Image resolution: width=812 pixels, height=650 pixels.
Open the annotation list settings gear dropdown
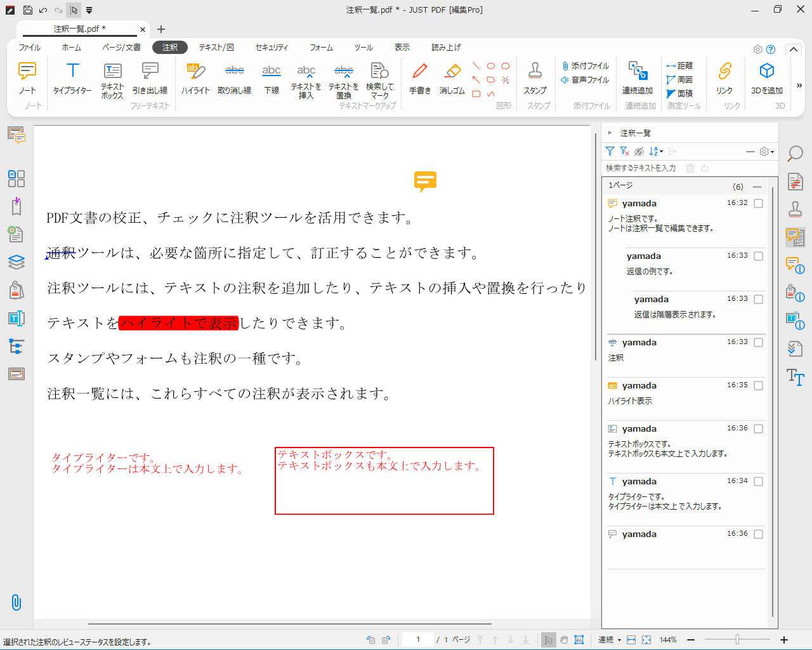click(764, 151)
